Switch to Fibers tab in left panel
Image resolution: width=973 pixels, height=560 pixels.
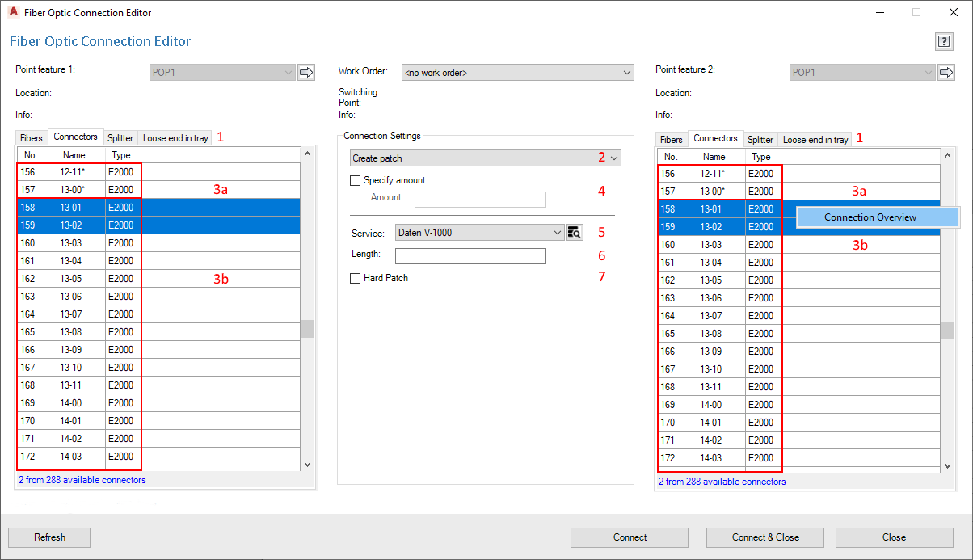coord(32,138)
